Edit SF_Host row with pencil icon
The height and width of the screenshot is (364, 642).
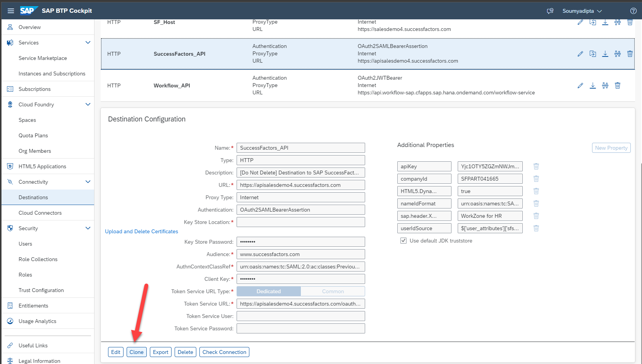click(x=580, y=22)
